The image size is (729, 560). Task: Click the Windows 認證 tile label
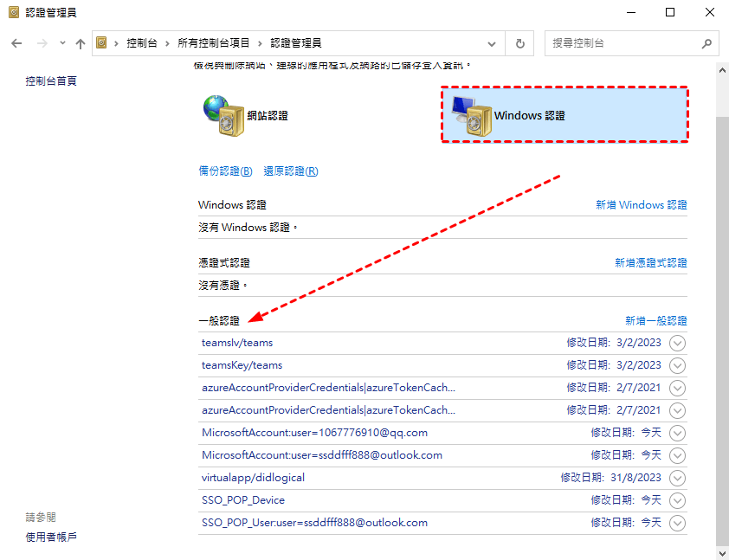[530, 116]
